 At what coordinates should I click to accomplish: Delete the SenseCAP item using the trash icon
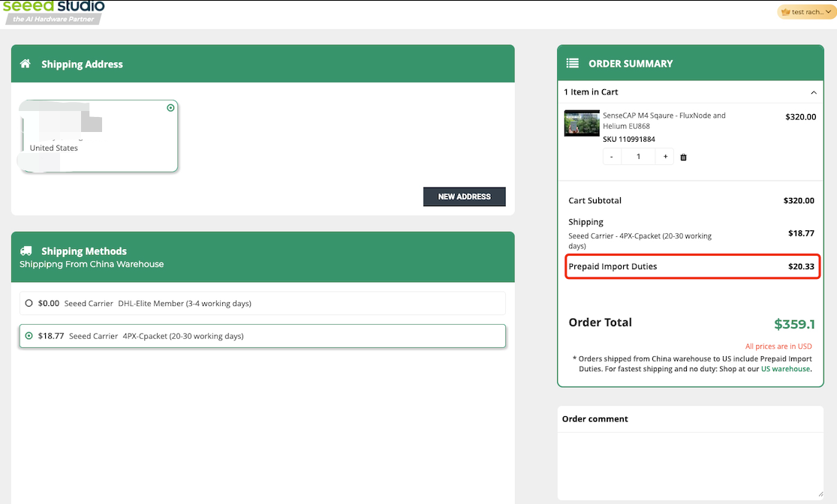[x=683, y=157]
